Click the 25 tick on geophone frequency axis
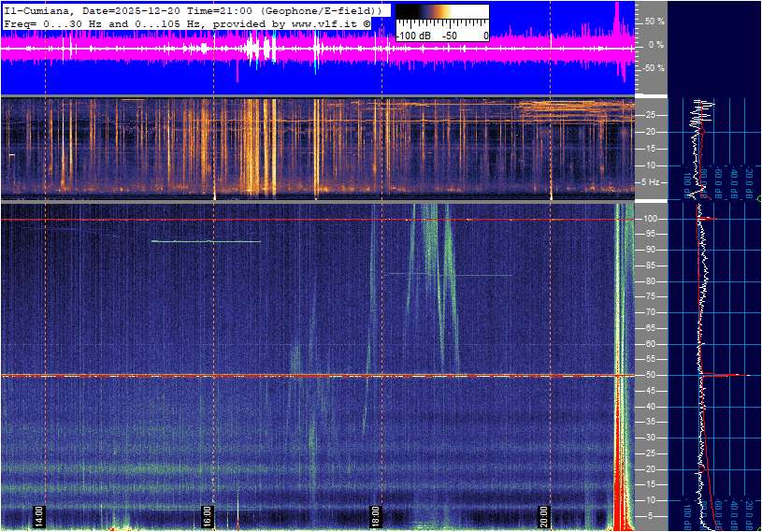The height and width of the screenshot is (532, 762). [x=650, y=115]
